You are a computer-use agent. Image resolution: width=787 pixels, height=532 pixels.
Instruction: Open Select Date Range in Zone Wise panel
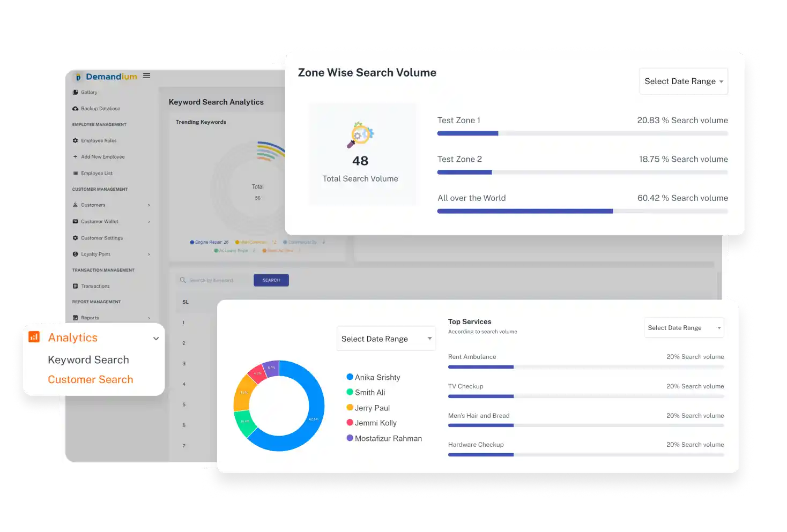[x=684, y=81]
